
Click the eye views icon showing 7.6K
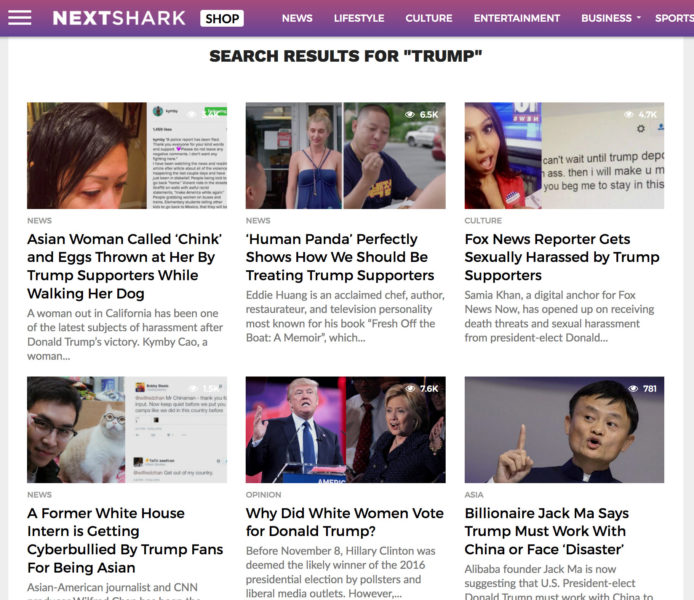[410, 388]
